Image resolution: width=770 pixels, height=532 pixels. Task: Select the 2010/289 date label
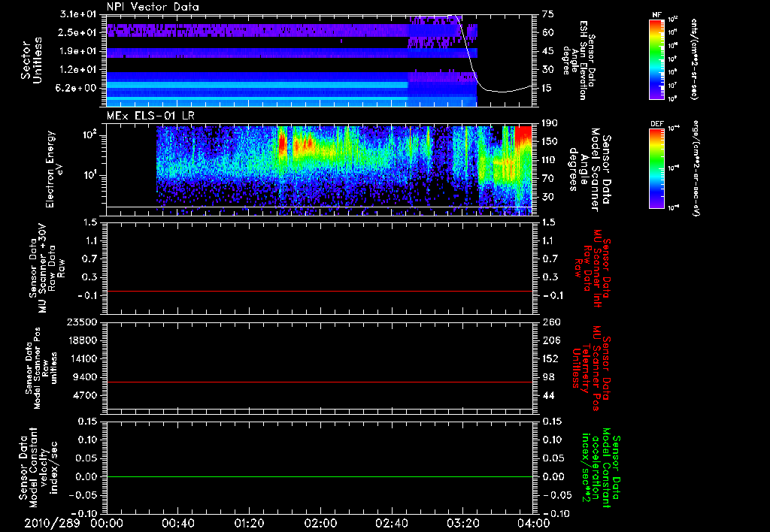(x=52, y=523)
